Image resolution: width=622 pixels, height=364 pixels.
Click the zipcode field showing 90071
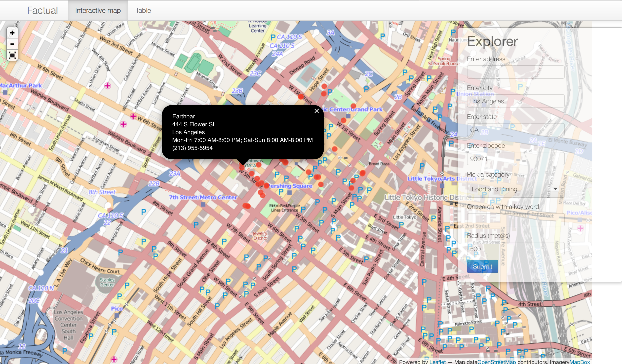pyautogui.click(x=515, y=159)
